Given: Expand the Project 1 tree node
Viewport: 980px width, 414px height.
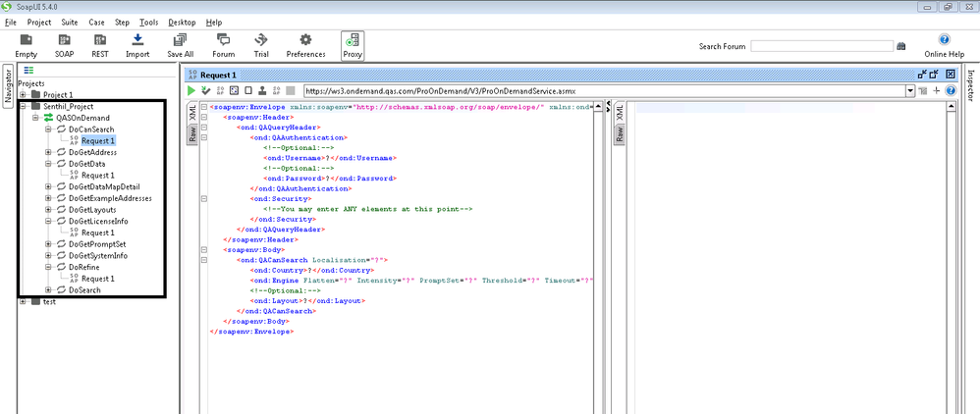Looking at the screenshot, I should [24, 94].
